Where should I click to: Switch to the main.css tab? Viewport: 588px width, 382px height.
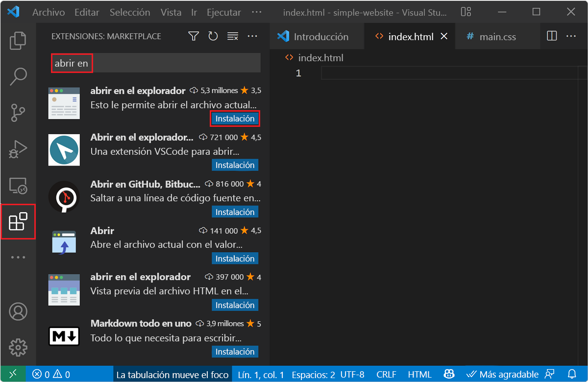click(497, 36)
